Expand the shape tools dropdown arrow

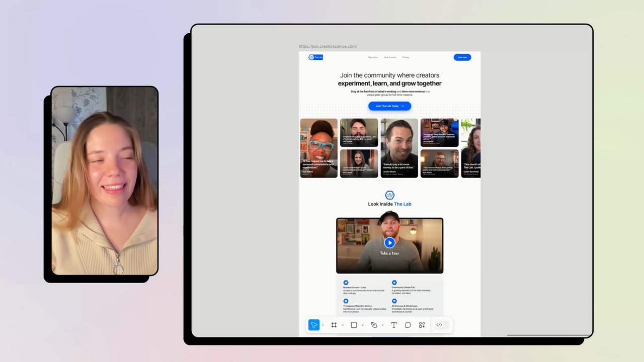tap(363, 325)
